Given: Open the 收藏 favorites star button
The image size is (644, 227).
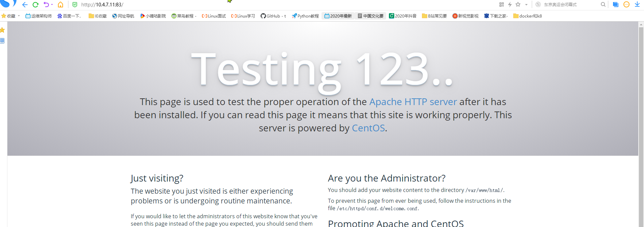Looking at the screenshot, I should 8,16.
